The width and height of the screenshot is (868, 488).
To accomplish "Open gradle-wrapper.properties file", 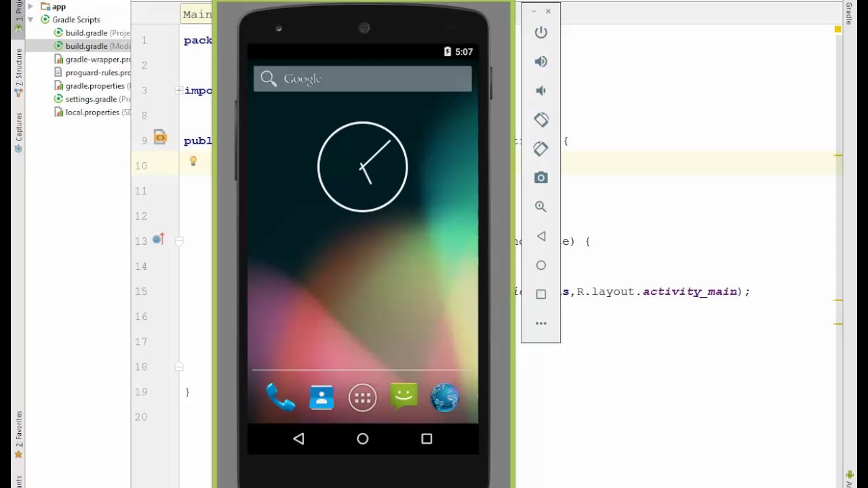I will [92, 60].
